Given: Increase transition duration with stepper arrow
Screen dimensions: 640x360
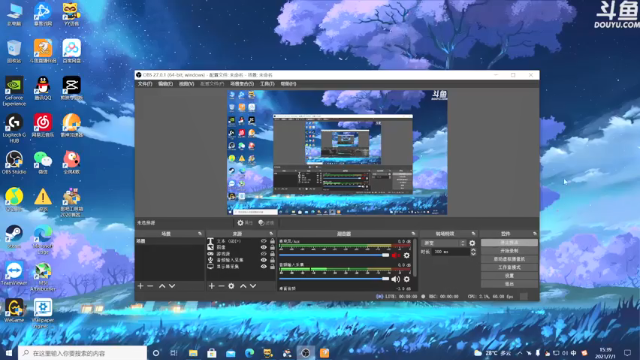Looking at the screenshot, I should [473, 250].
